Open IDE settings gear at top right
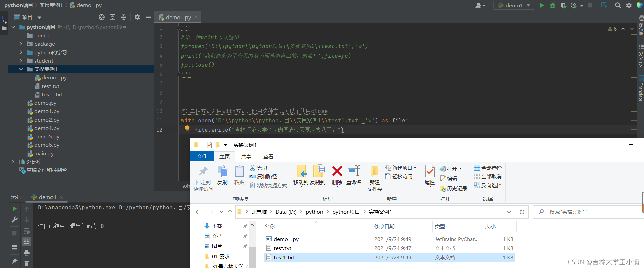This screenshot has height=268, width=644. click(629, 5)
